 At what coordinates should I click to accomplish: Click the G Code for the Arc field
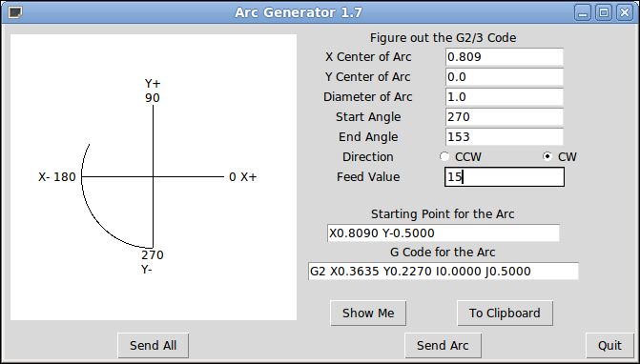(444, 271)
